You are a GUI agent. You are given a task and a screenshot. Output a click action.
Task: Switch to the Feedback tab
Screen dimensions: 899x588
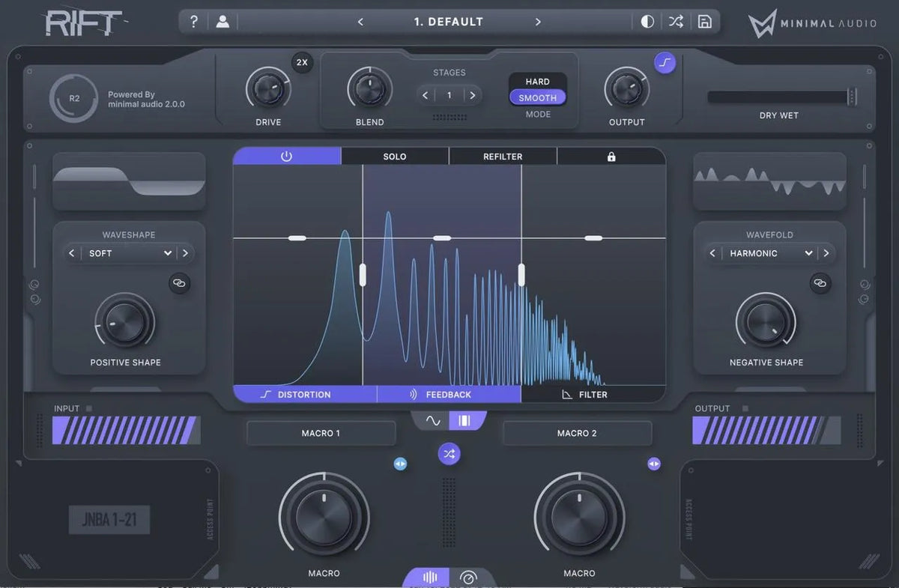pyautogui.click(x=447, y=394)
